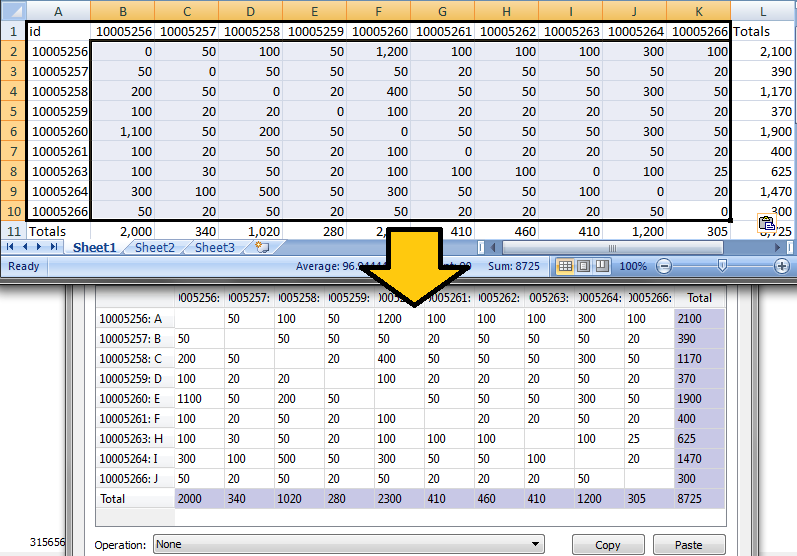Select cell 1200 in lower table row A
The image size is (797, 556).
click(399, 319)
